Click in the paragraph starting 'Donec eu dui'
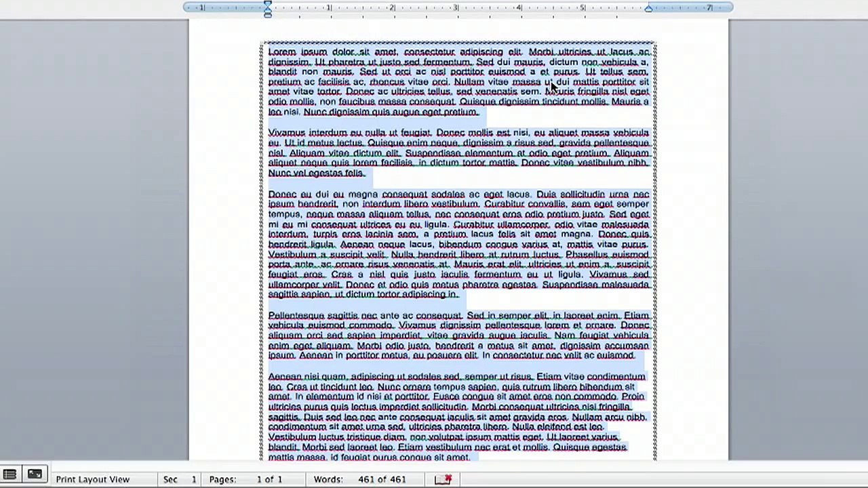The height and width of the screenshot is (488, 868). pos(458,244)
